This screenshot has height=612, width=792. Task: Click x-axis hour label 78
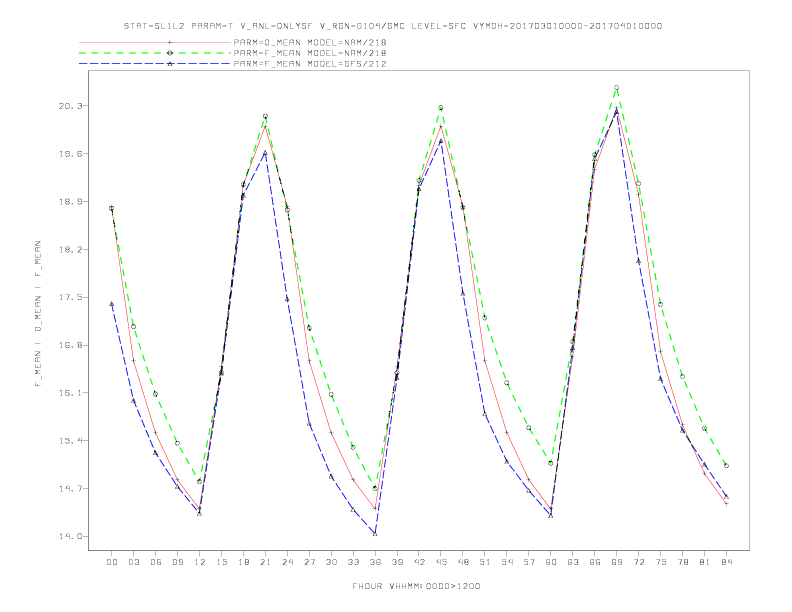683,562
